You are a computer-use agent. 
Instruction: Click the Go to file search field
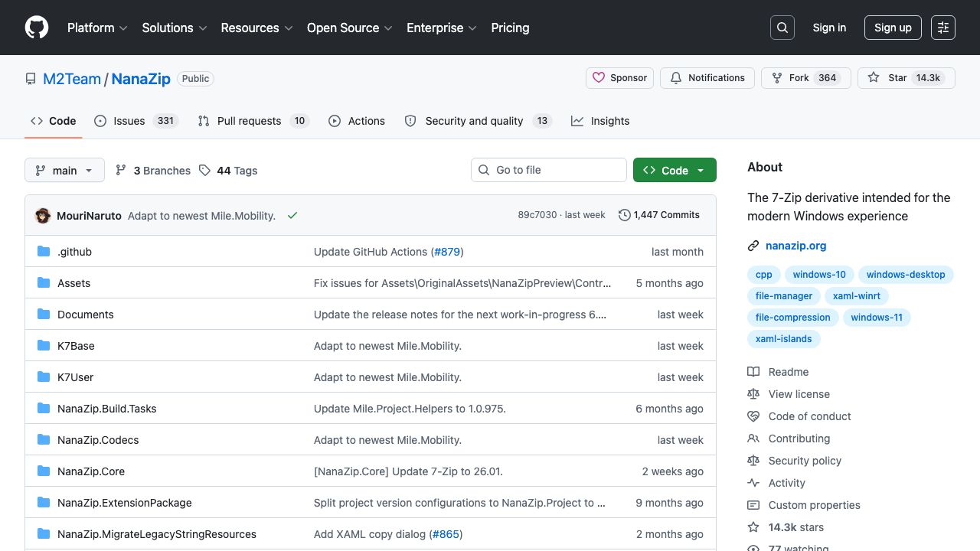point(549,170)
